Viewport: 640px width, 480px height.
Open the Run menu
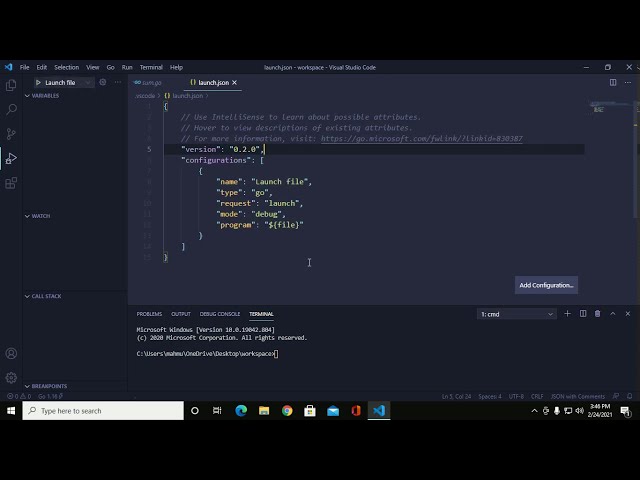(x=127, y=67)
